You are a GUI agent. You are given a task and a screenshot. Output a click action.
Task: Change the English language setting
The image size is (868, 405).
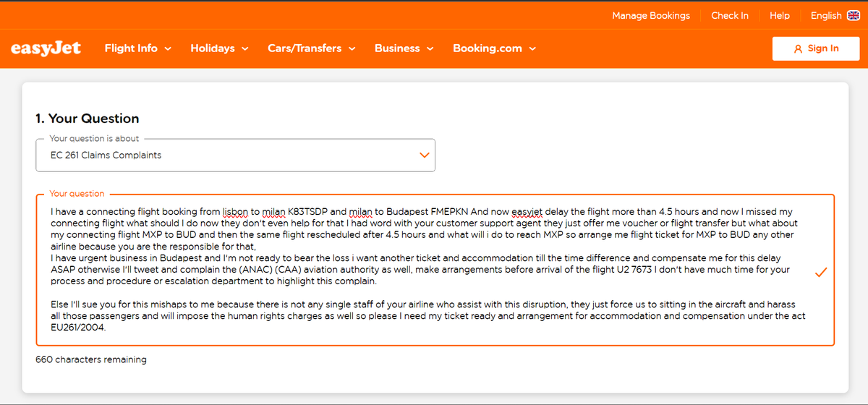pos(835,15)
